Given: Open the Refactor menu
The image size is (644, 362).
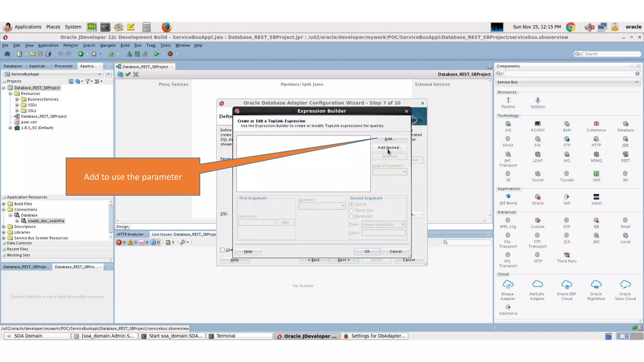Looking at the screenshot, I should 71,45.
